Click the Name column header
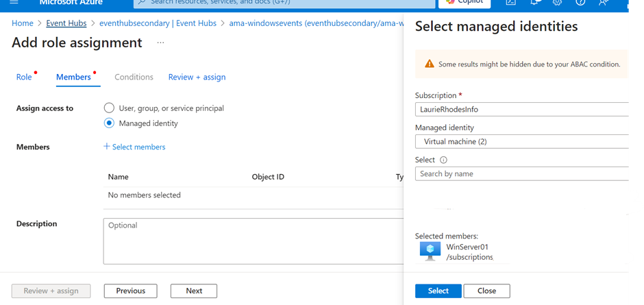 (x=119, y=177)
